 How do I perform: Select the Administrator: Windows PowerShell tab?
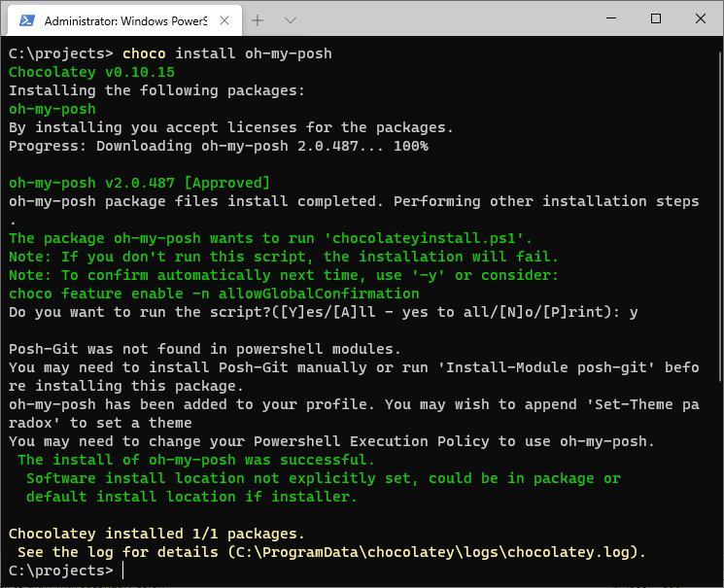point(124,20)
